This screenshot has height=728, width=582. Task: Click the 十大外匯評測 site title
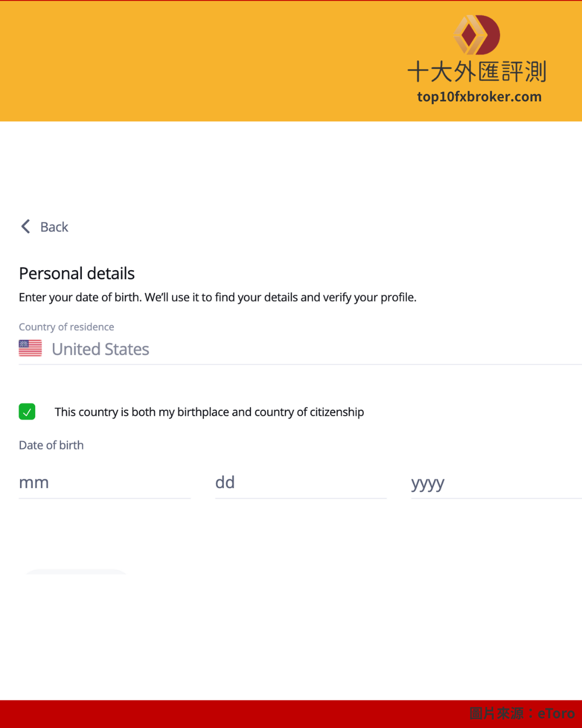[477, 72]
